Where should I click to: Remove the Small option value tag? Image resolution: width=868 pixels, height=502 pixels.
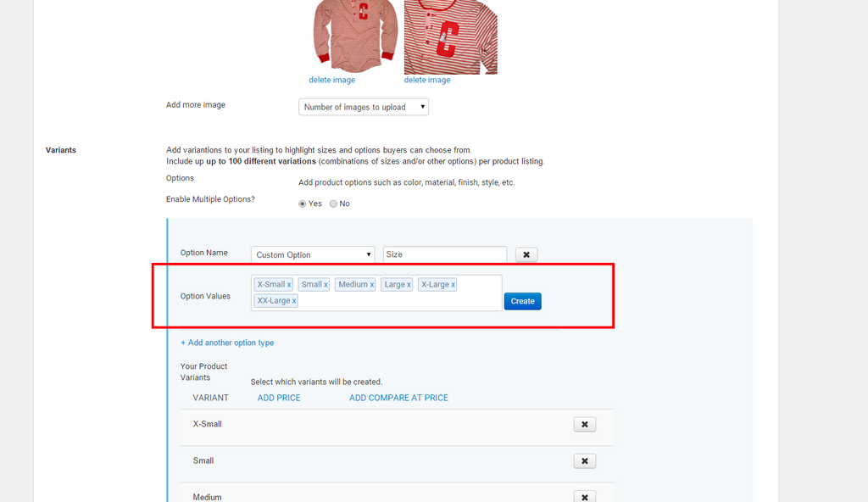pos(325,285)
